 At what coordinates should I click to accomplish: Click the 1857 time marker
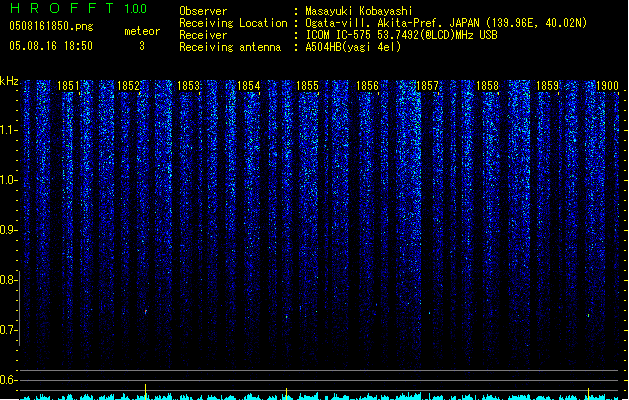click(427, 86)
